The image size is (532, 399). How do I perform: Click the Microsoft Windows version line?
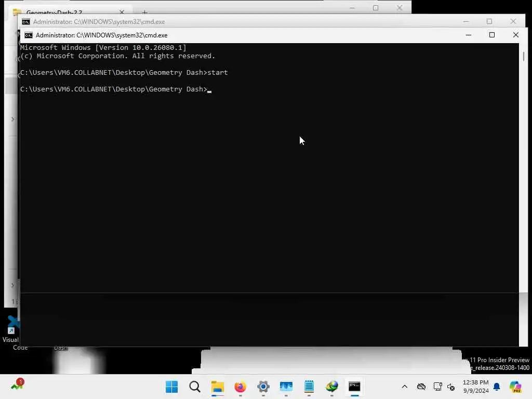(x=103, y=47)
